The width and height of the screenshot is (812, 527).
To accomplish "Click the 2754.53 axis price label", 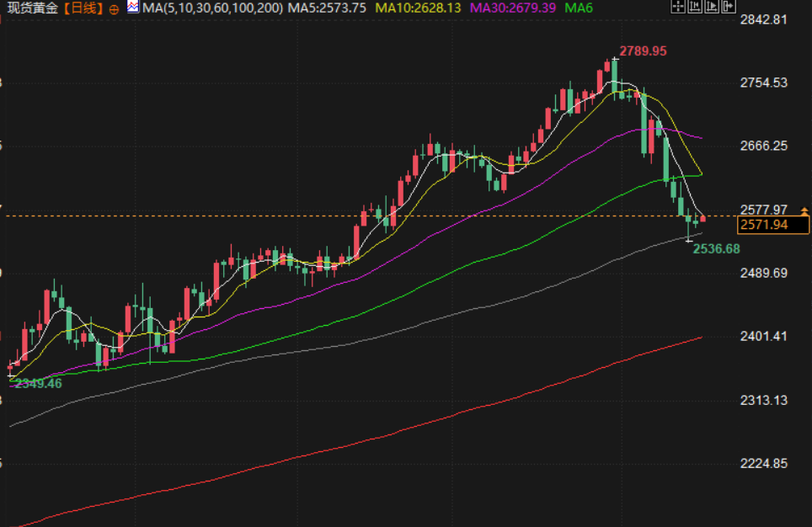I will [x=763, y=83].
